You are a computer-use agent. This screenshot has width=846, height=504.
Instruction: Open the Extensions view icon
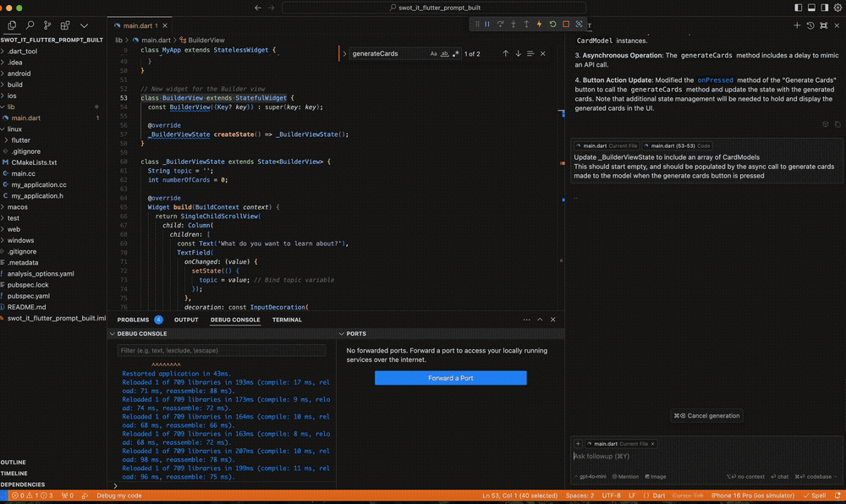[x=65, y=25]
